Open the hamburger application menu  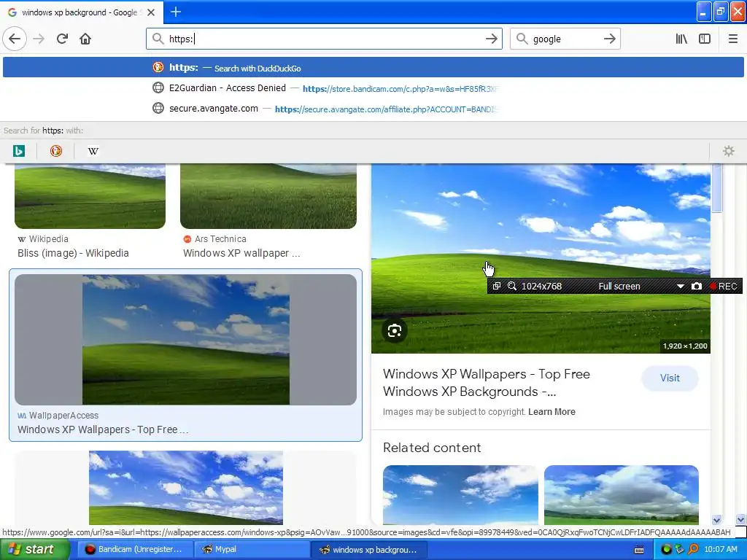(x=732, y=39)
